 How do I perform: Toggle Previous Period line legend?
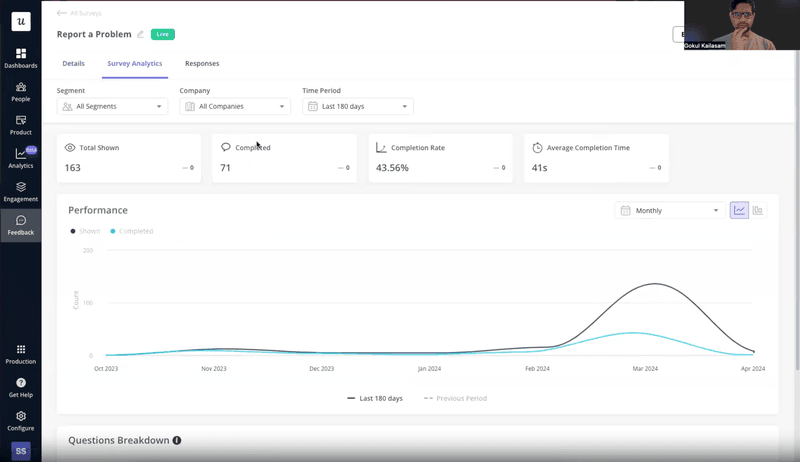455,398
